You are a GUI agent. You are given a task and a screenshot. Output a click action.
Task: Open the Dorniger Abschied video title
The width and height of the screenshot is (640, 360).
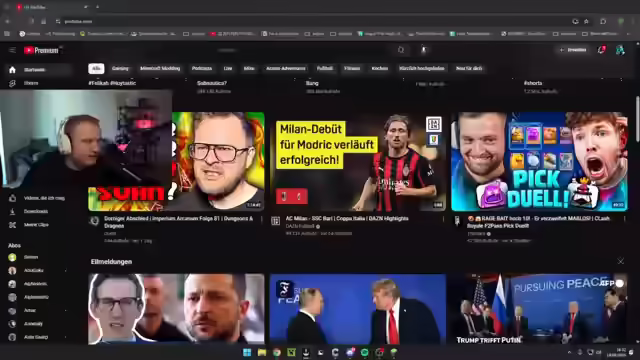[x=178, y=222]
